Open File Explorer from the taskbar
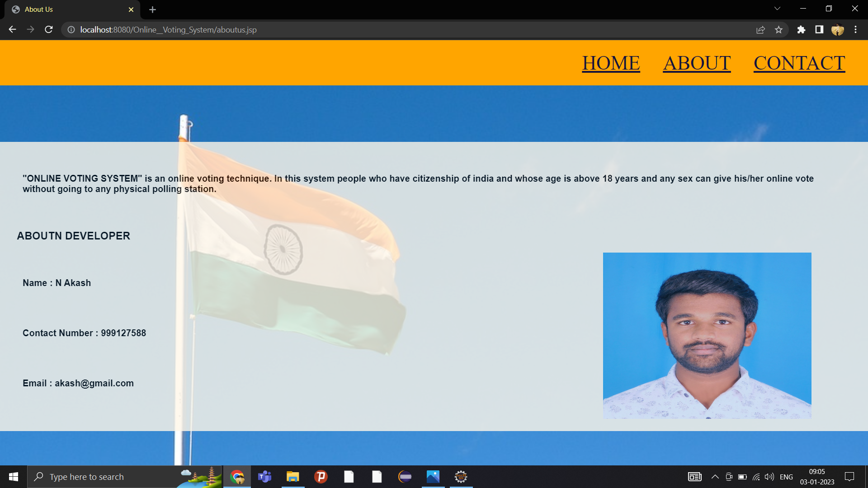 [293, 476]
